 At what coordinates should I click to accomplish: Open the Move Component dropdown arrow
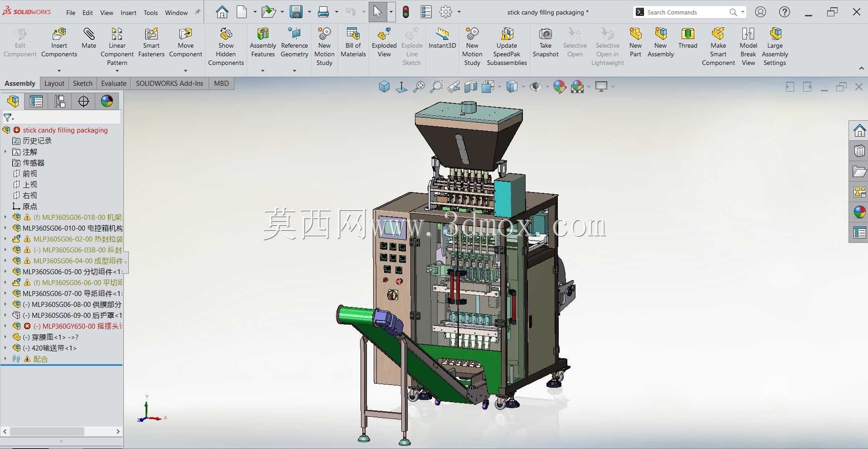coord(185,70)
